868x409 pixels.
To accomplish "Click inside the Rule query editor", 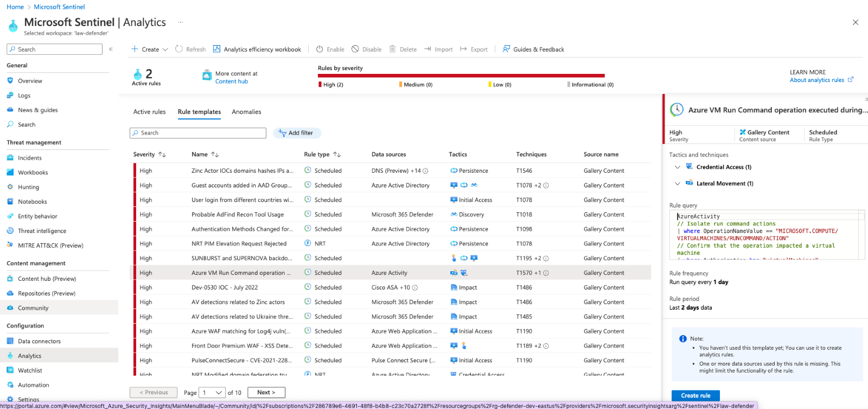I will click(767, 235).
